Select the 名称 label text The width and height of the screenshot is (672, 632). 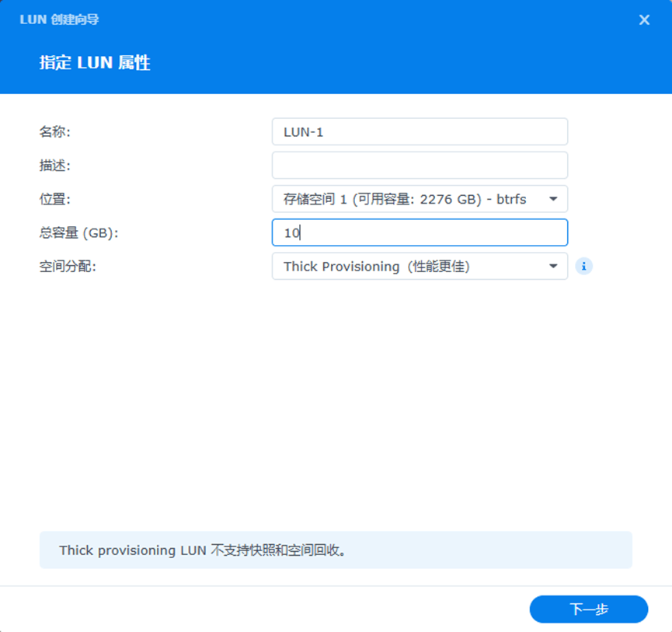point(55,131)
